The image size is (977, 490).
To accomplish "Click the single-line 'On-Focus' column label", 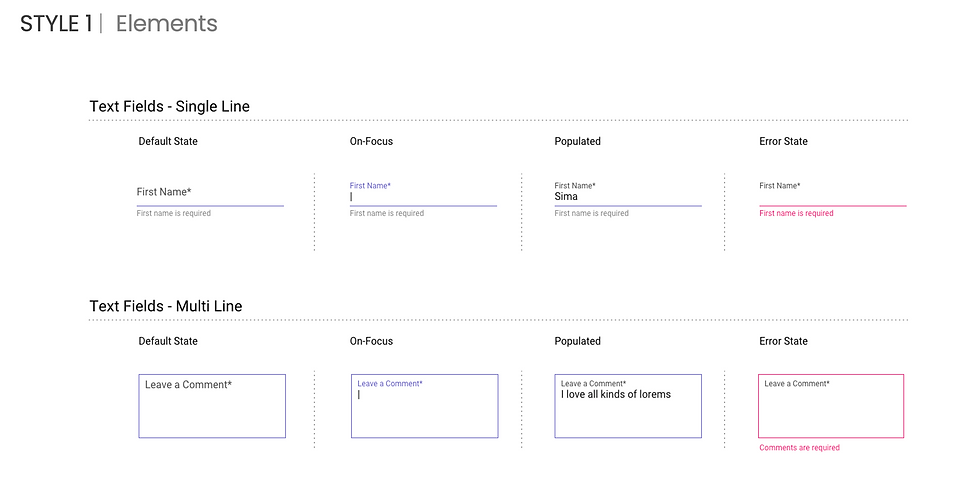I will pyautogui.click(x=371, y=142).
